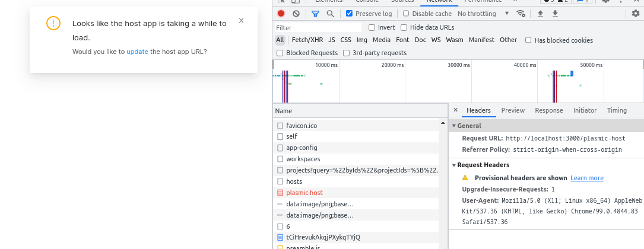This screenshot has width=644, height=249.
Task: Open the No throttling dropdown
Action: [483, 14]
